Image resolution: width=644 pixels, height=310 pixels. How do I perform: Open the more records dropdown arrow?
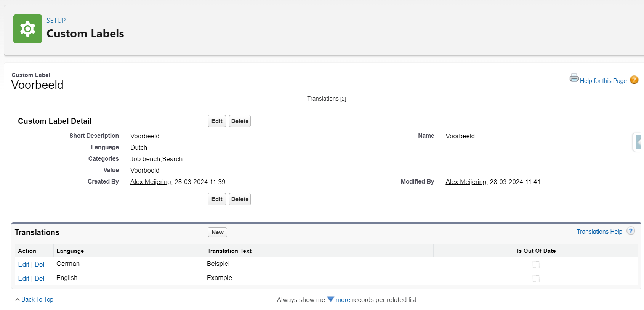click(x=330, y=299)
